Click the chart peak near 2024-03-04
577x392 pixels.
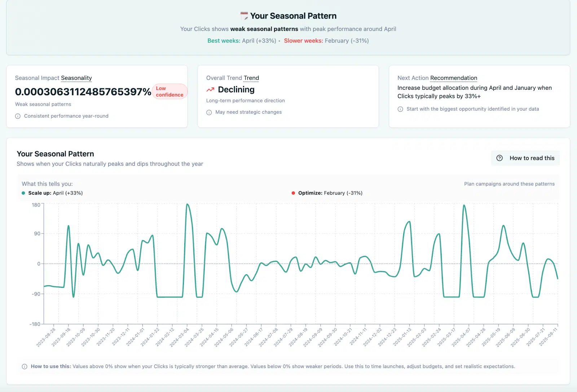[x=187, y=204]
